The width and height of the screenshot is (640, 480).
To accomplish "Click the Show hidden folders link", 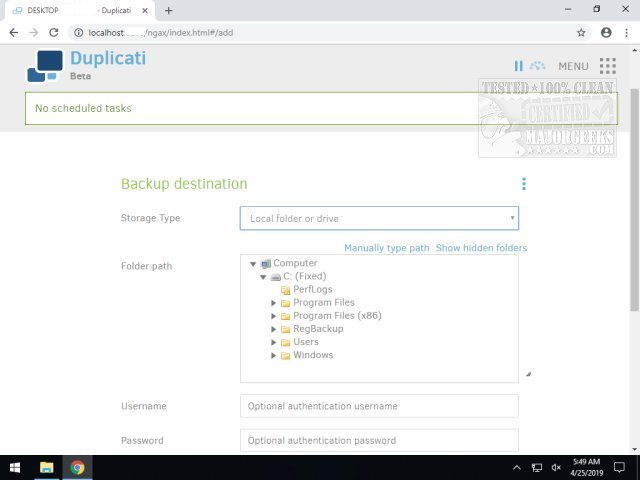I will (481, 248).
